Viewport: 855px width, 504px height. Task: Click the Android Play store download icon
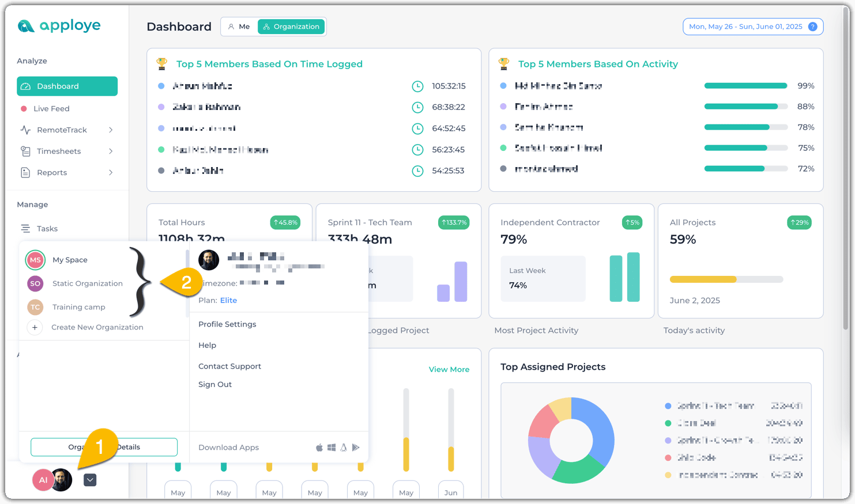tap(356, 448)
